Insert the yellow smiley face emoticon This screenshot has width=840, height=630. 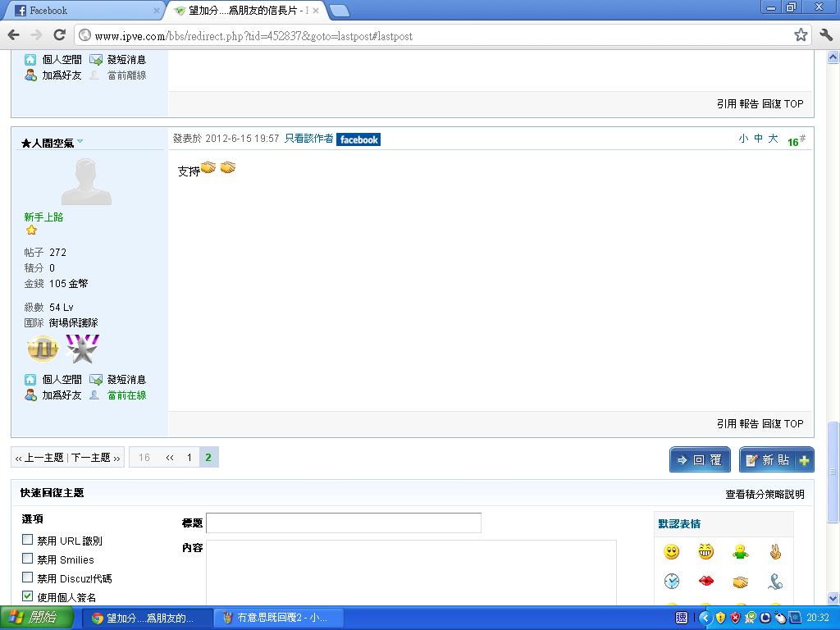pos(671,552)
